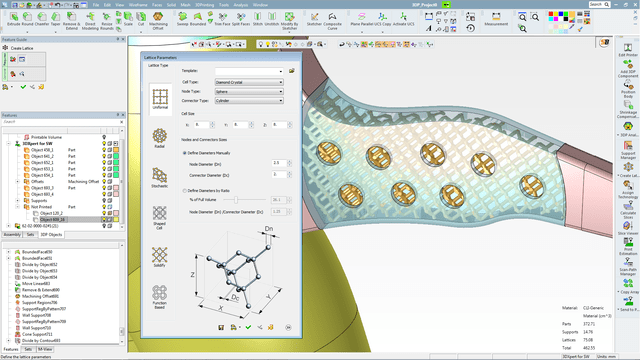Open the Analysis menu
The height and width of the screenshot is (360, 640).
[x=241, y=5]
